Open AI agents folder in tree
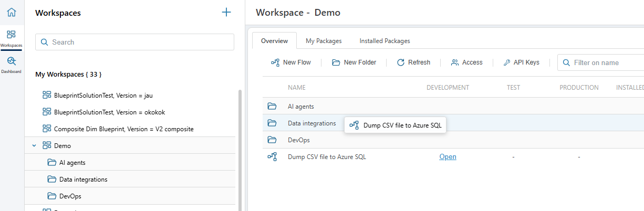Screen dimensions: 644x211 pyautogui.click(x=72, y=163)
